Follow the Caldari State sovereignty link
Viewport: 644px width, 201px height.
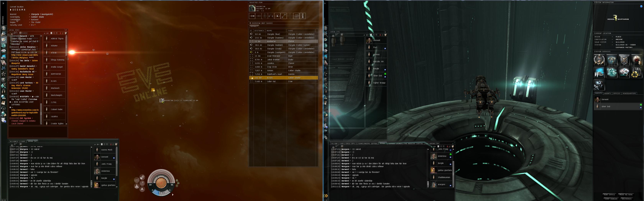click(x=38, y=17)
